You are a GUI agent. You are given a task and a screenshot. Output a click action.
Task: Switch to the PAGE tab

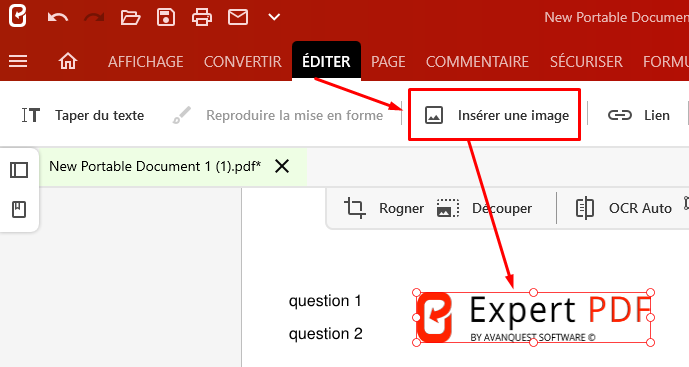click(388, 62)
